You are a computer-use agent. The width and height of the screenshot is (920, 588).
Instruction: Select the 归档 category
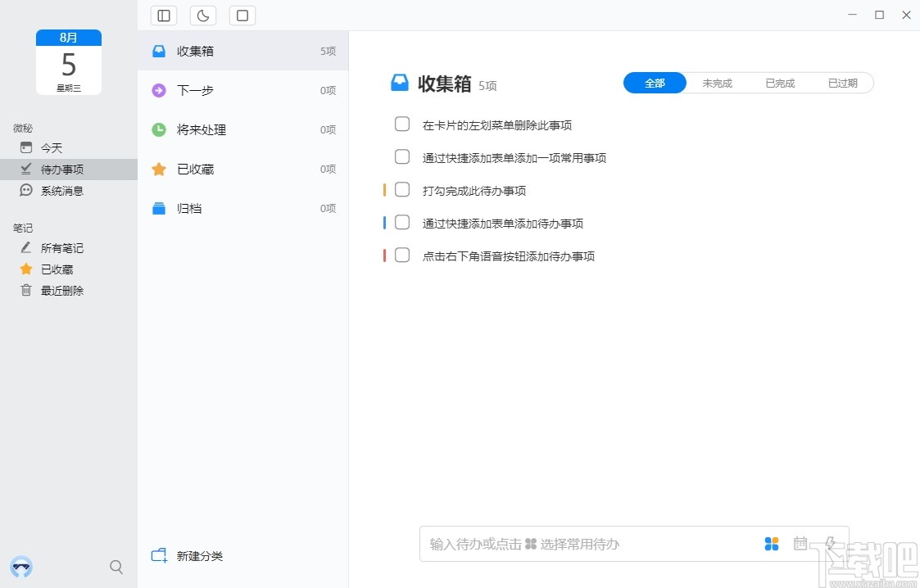click(x=243, y=208)
